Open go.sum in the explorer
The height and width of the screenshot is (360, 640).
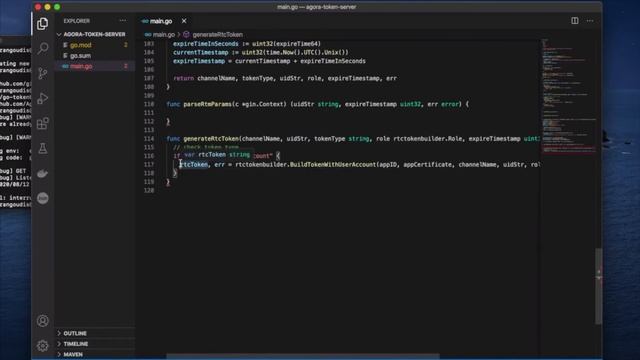(x=80, y=56)
